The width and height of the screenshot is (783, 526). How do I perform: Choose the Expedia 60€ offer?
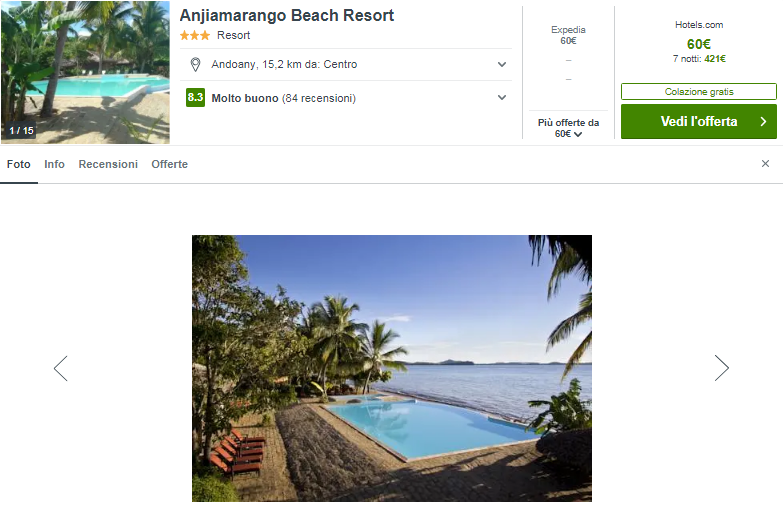568,35
